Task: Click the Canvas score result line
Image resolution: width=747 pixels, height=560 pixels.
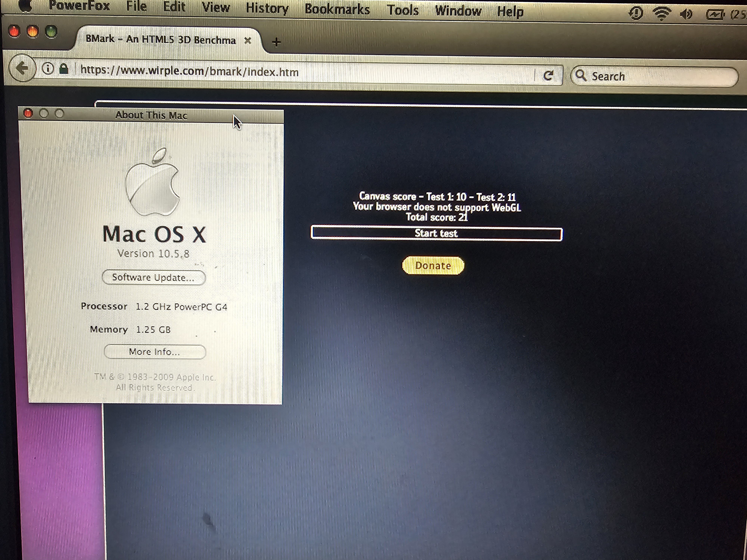Action: tap(437, 196)
